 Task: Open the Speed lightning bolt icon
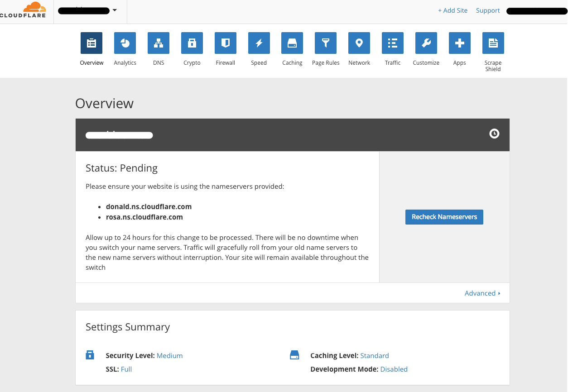(259, 43)
